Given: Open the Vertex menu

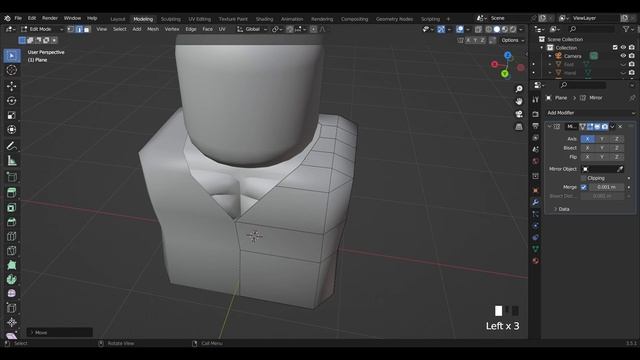Looking at the screenshot, I should [x=172, y=29].
